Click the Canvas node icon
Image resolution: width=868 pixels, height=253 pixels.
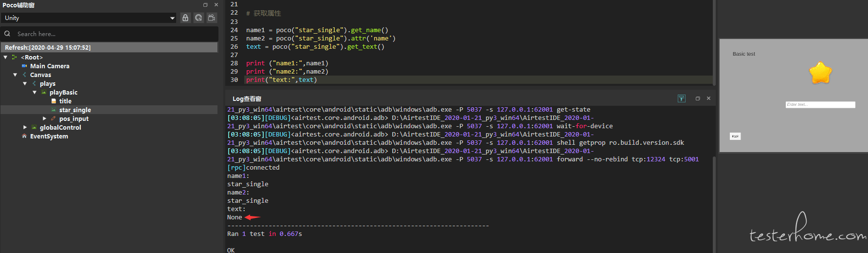point(24,75)
